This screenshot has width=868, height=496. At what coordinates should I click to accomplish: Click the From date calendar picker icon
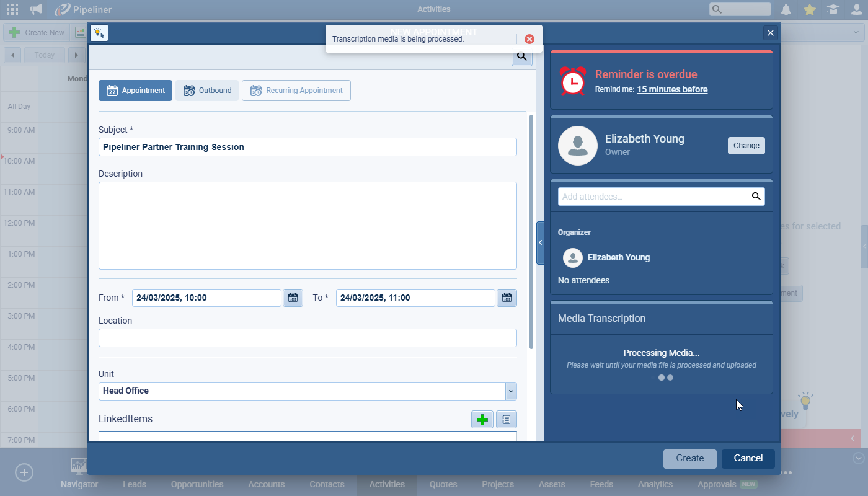[293, 298]
